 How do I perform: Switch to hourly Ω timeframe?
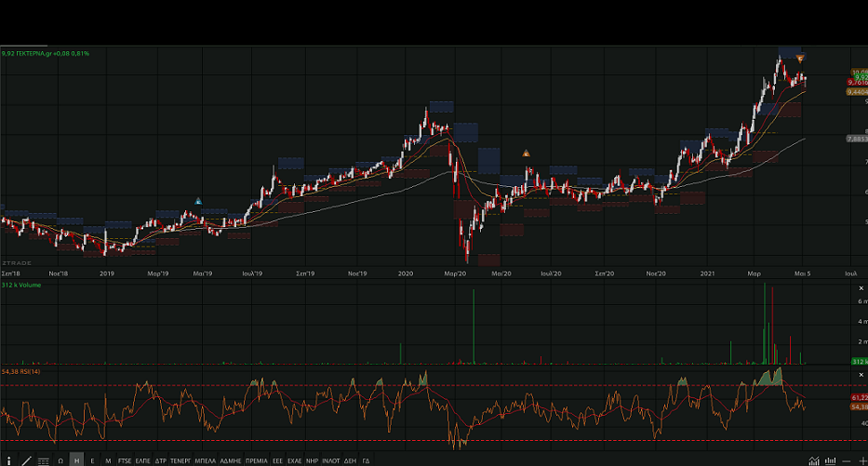click(x=60, y=460)
